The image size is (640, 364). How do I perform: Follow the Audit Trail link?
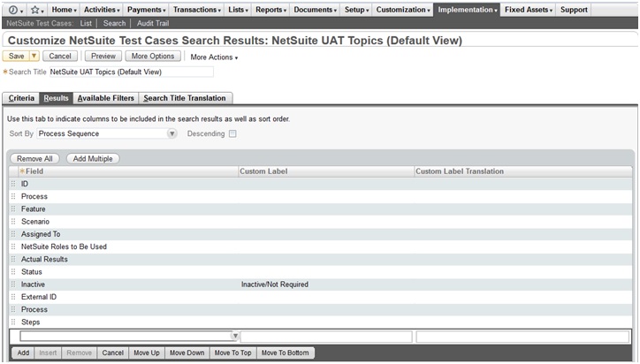point(153,23)
